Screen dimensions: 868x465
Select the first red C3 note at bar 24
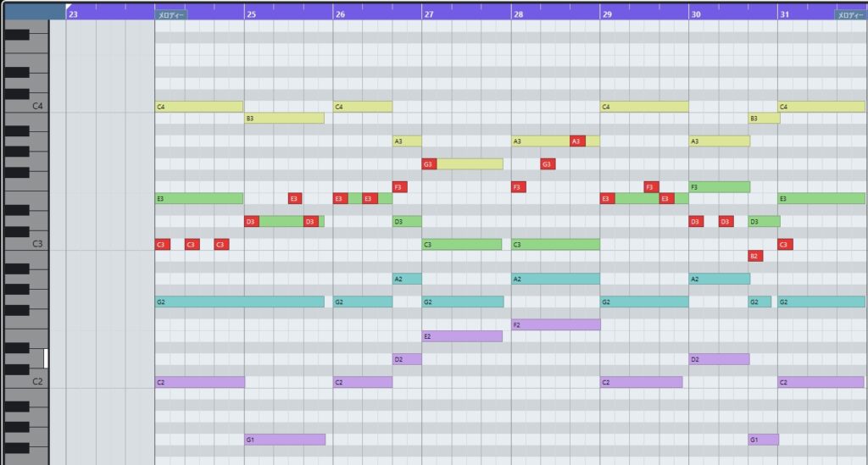click(x=162, y=245)
